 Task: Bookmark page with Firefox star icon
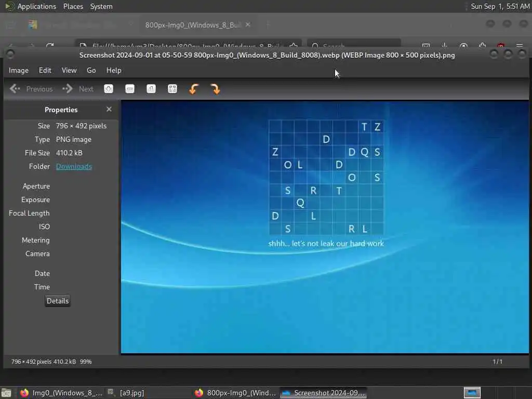point(294,46)
